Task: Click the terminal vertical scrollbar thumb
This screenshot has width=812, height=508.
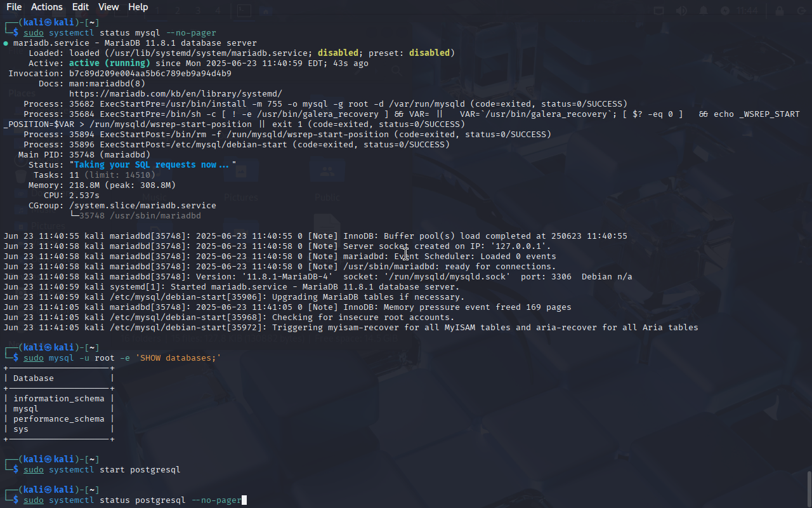Action: click(x=809, y=488)
